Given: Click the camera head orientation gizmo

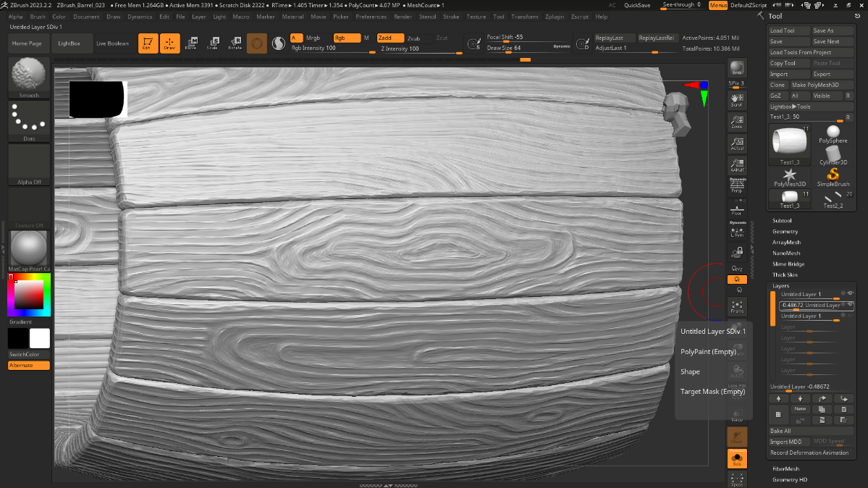Looking at the screenshot, I should coord(678,114).
